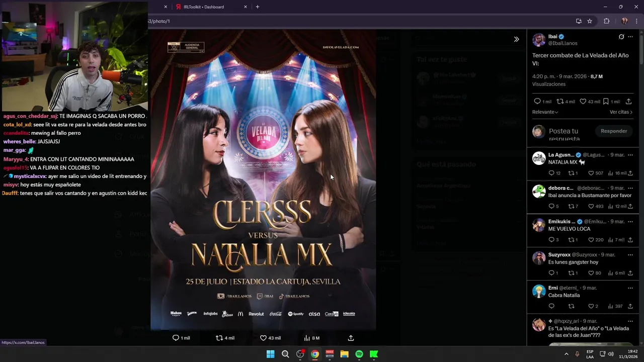644x362 pixels.
Task: Open Spotify from taskbar
Action: point(359,354)
